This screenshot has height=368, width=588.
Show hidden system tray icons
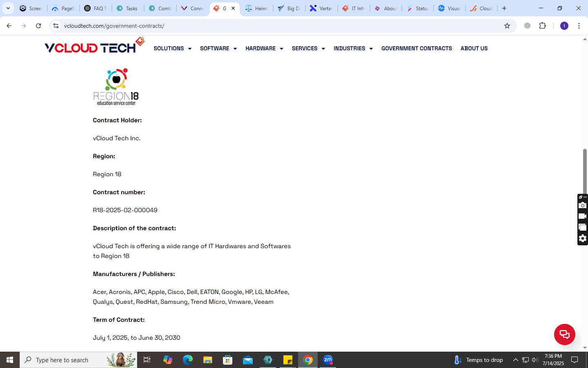[516, 360]
